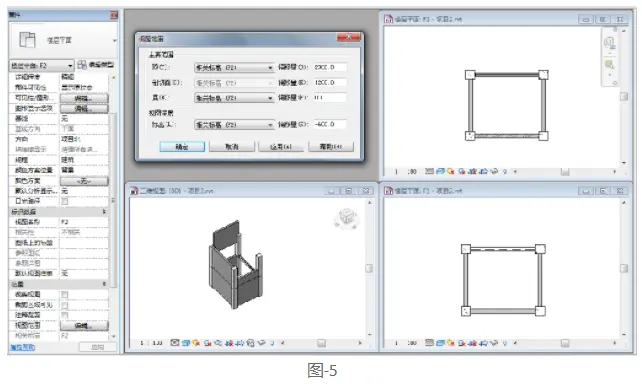The image size is (642, 384).
Task: Click the vertical scrollbar thumb in the 3D view
Action: (x=369, y=268)
